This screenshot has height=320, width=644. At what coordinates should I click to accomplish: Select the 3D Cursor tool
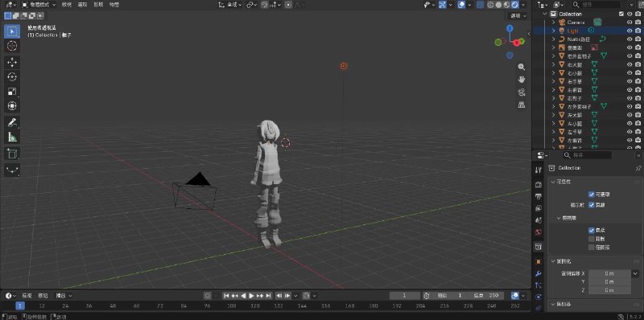[x=12, y=46]
